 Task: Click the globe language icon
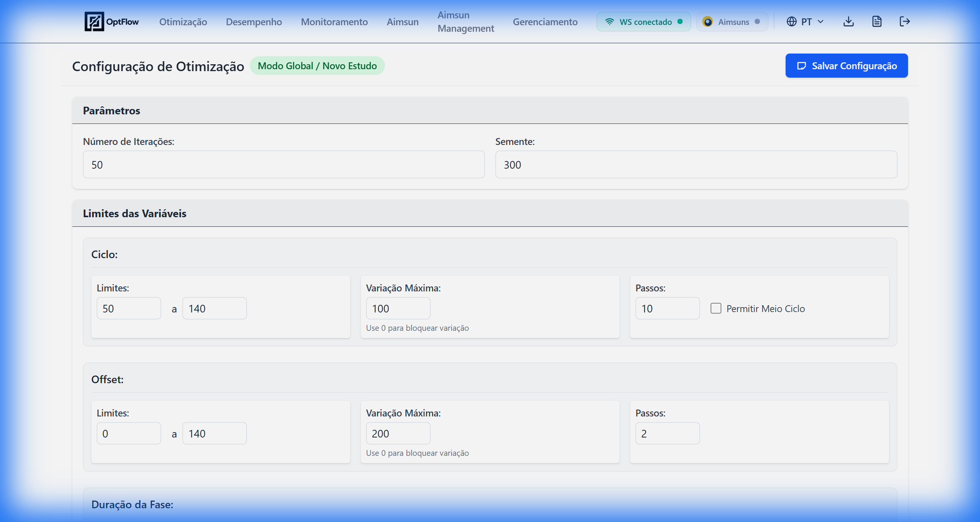791,21
